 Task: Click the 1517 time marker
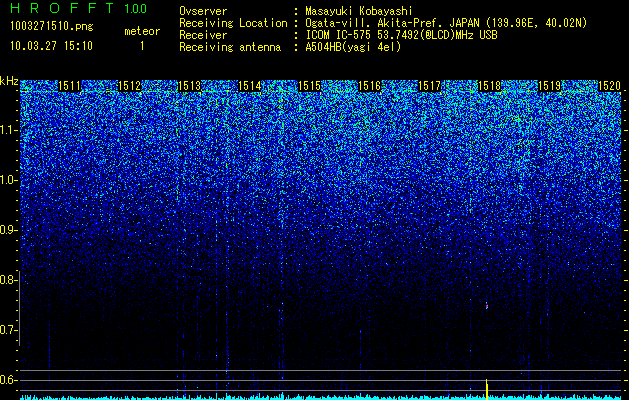tap(430, 86)
